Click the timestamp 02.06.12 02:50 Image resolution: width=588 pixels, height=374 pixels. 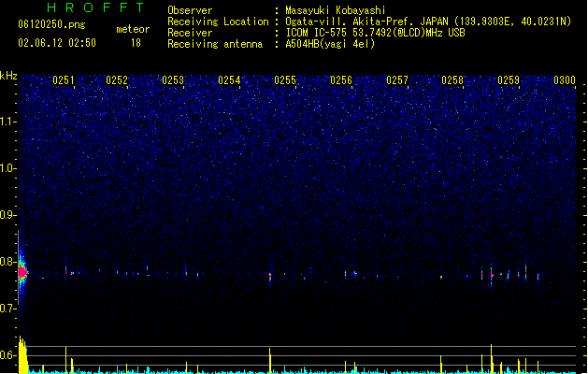(x=57, y=43)
